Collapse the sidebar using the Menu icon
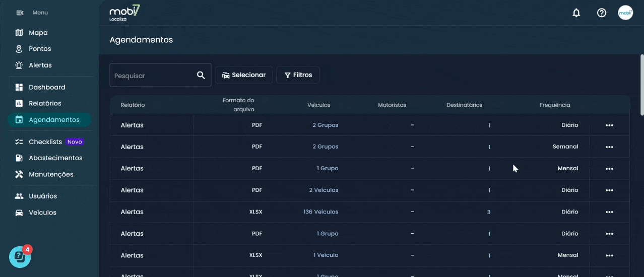Viewport: 644px width, 277px height. [20, 13]
